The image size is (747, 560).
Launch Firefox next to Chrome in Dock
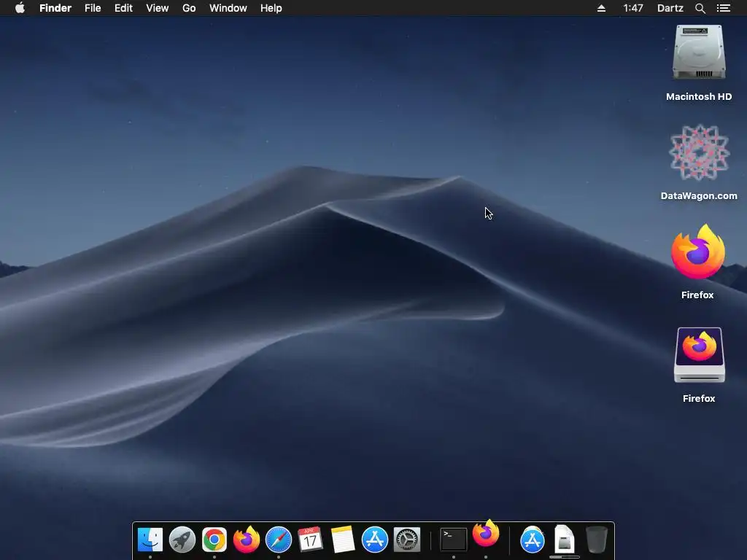[x=247, y=540]
